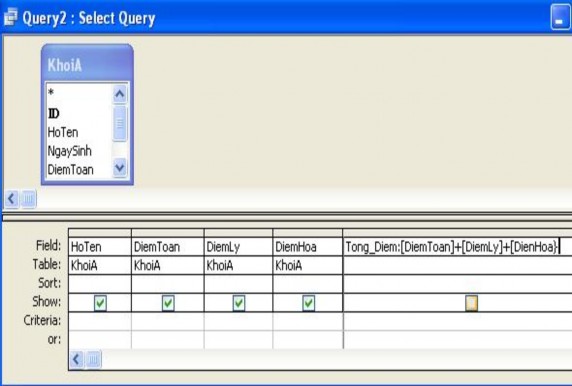This screenshot has width=572, height=386.
Task: Click the 'or' cell for DiemToan
Action: point(168,340)
